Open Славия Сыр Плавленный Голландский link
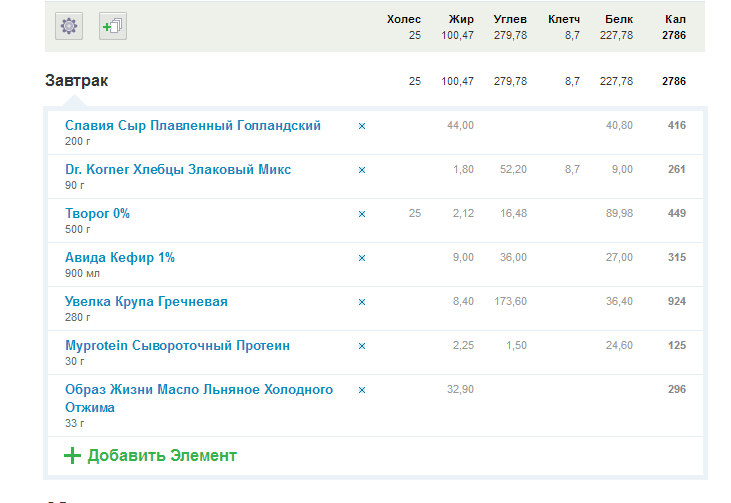Screen dimensions: 731x503 [x=193, y=125]
